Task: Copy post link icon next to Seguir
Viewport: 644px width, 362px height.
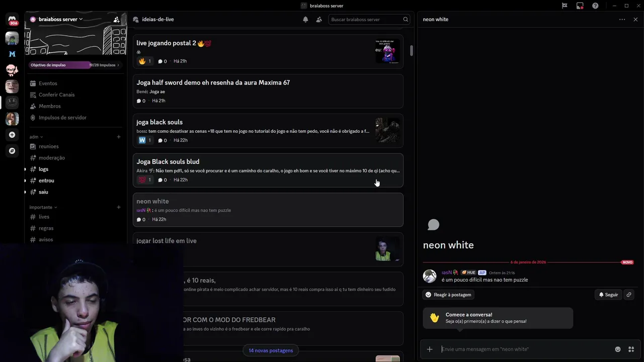Action: pos(629,295)
